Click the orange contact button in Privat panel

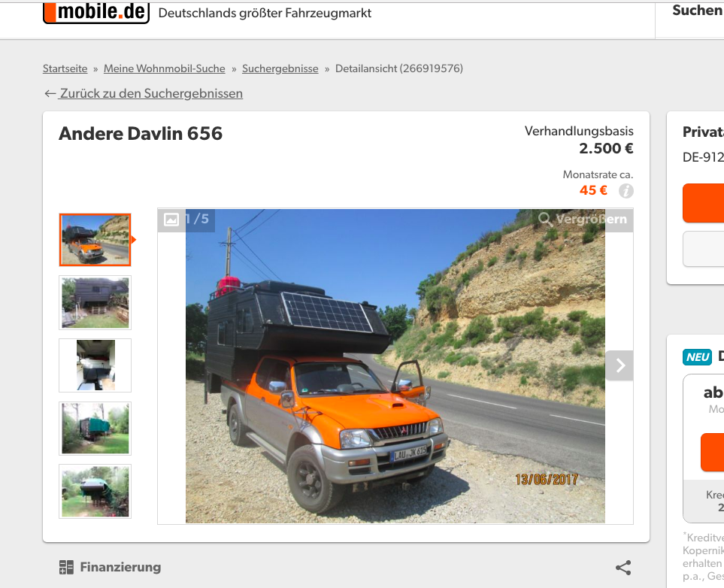point(703,203)
